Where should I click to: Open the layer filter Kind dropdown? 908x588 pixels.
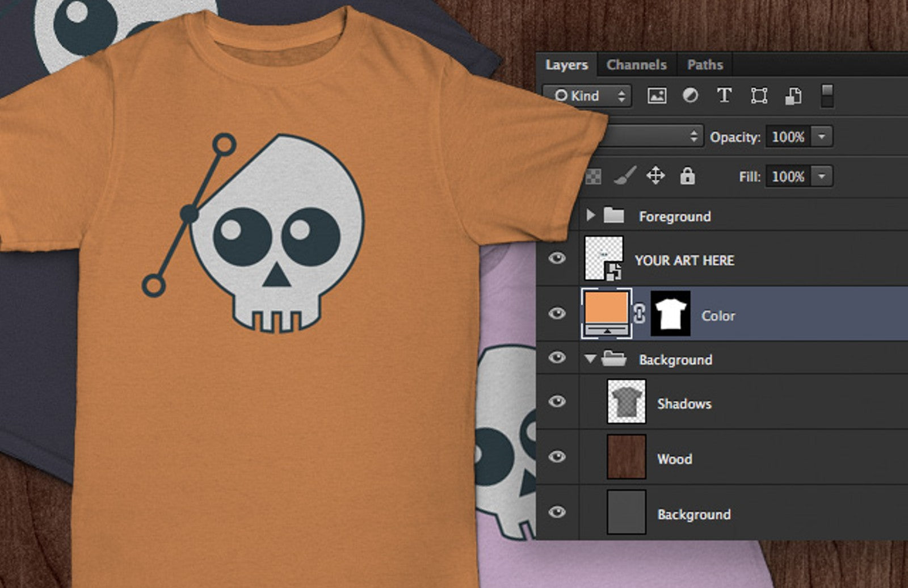tap(588, 95)
